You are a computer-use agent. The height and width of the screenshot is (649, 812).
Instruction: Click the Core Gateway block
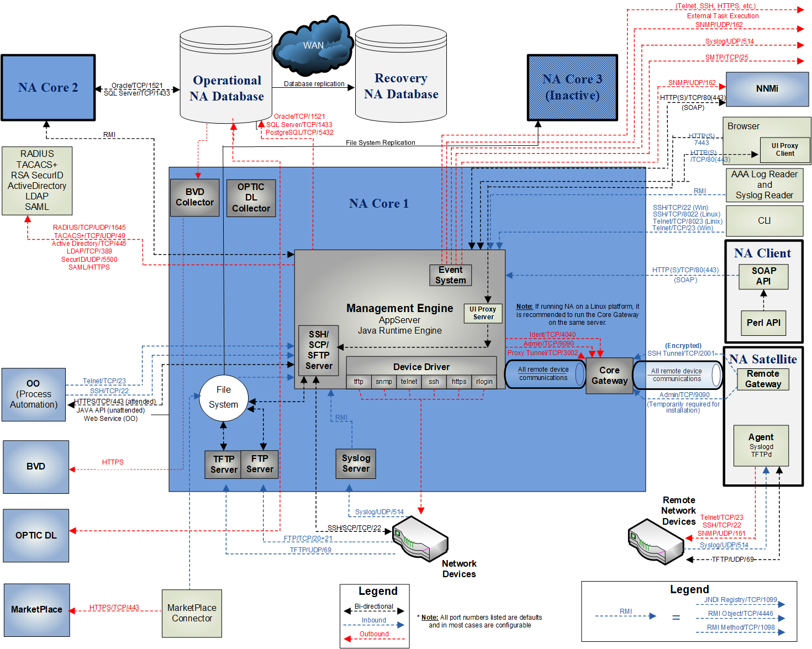point(609,376)
